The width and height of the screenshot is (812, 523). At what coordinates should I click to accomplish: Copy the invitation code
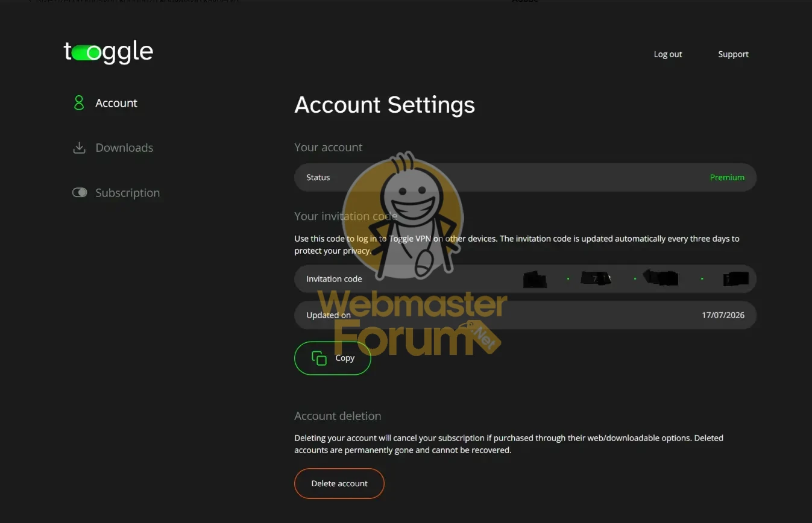pos(332,358)
